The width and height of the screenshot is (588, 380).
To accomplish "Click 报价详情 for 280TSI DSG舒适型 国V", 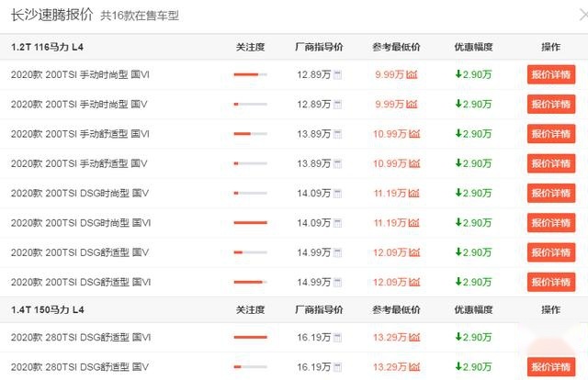I will tap(551, 367).
